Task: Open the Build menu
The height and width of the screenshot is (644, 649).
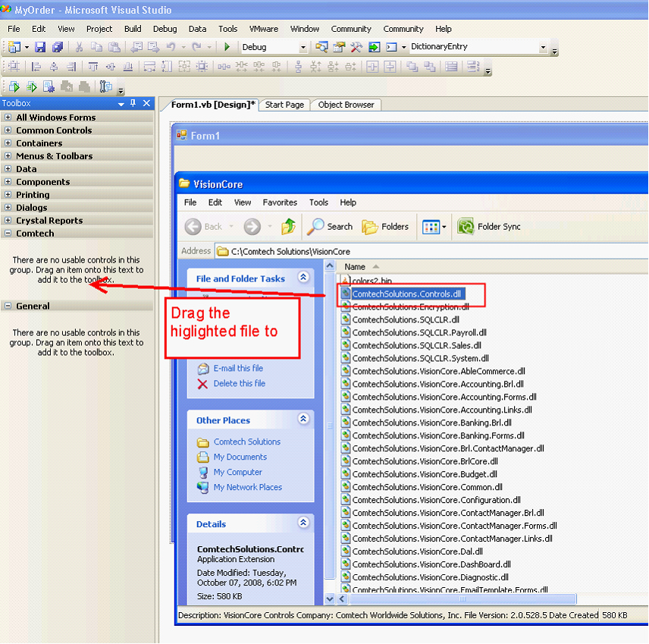Action: [133, 29]
